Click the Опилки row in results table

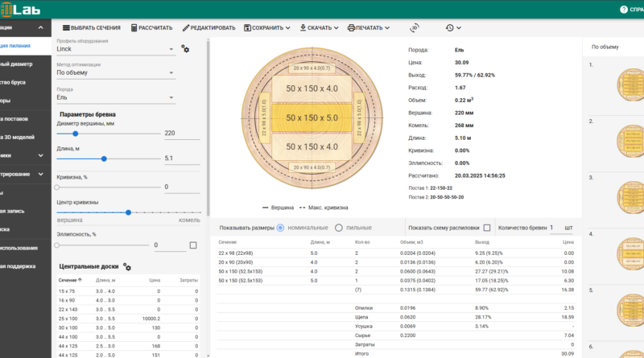[x=396, y=308]
